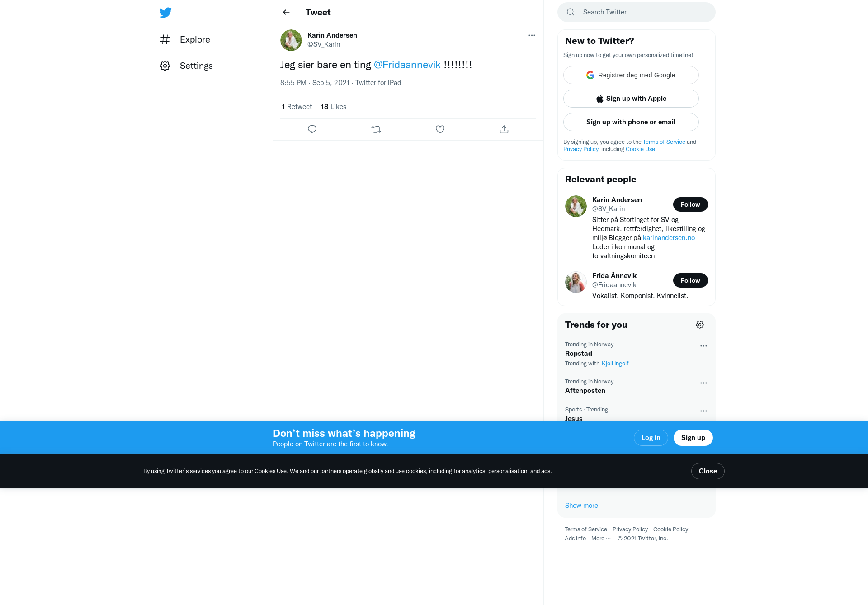Choose Sign up with Apple
This screenshot has height=605, width=868.
631,99
